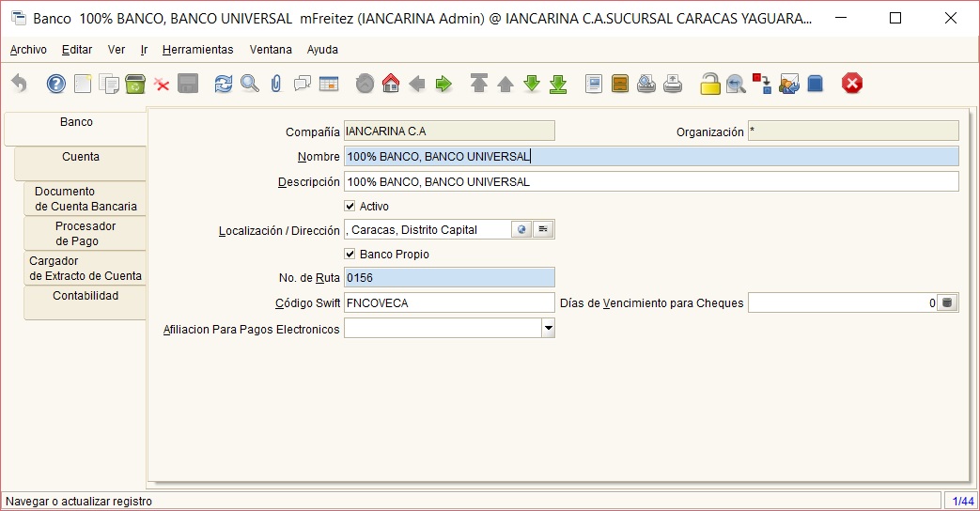Screen dimensions: 980x511
Task: Open archived documents with the brown cabinet icon
Action: 620,83
